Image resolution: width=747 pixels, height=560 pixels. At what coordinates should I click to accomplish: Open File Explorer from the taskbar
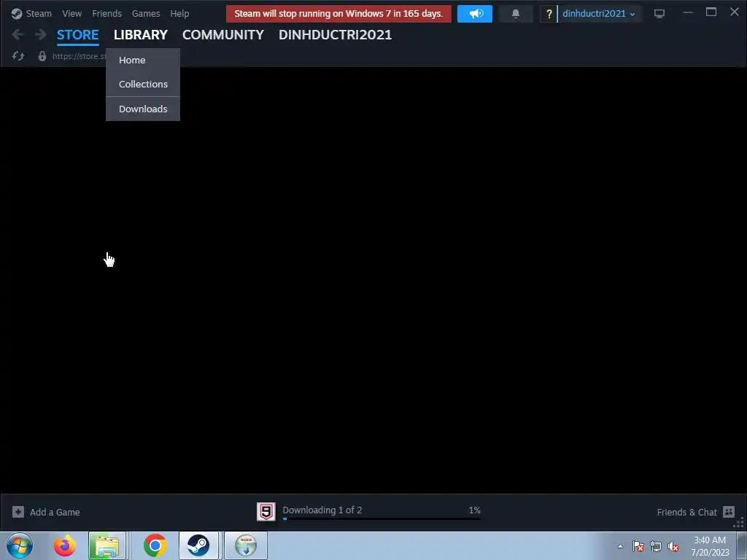coord(107,545)
